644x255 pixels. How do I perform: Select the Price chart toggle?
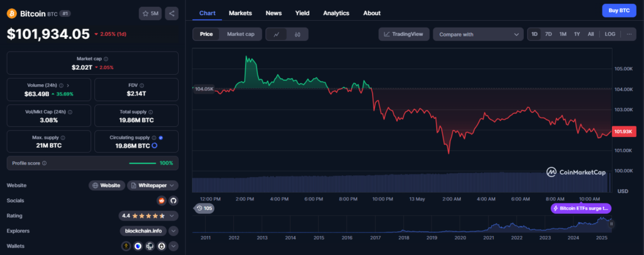(206, 34)
